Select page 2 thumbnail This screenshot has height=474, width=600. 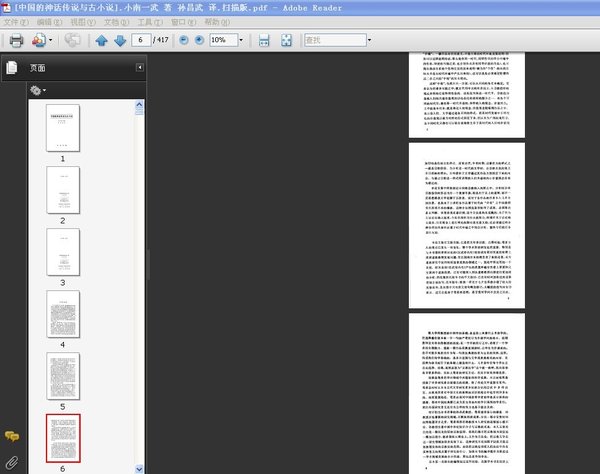(63, 190)
